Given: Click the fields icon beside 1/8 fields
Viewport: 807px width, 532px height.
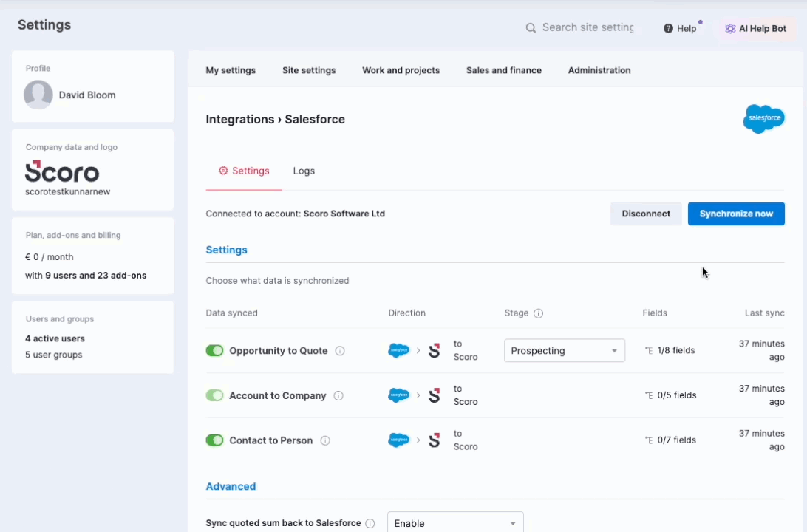Looking at the screenshot, I should pos(649,350).
